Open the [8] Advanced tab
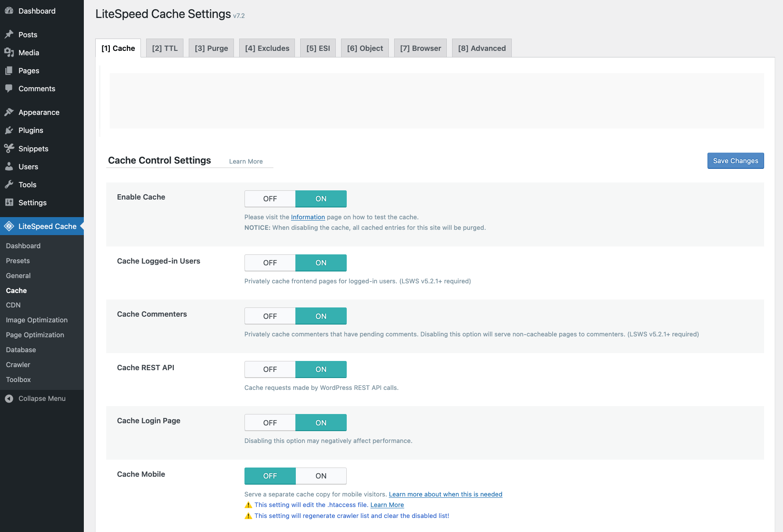Screen dimensions: 783x532 pos(482,48)
